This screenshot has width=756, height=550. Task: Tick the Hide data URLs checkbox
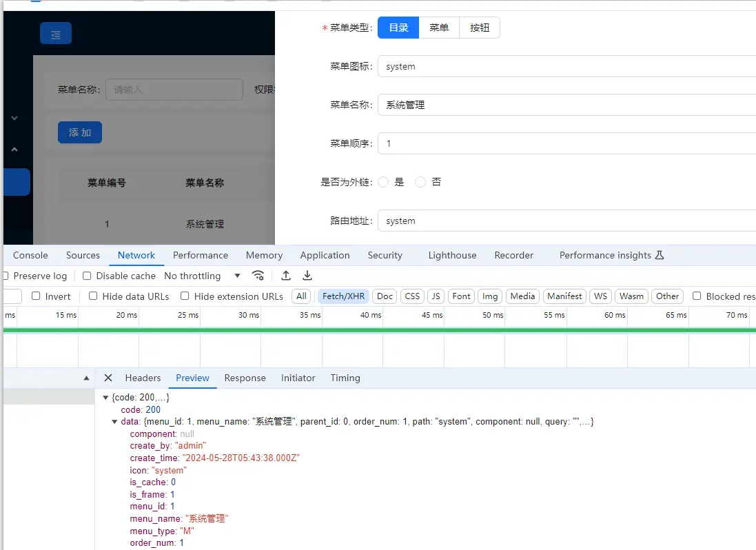(93, 296)
